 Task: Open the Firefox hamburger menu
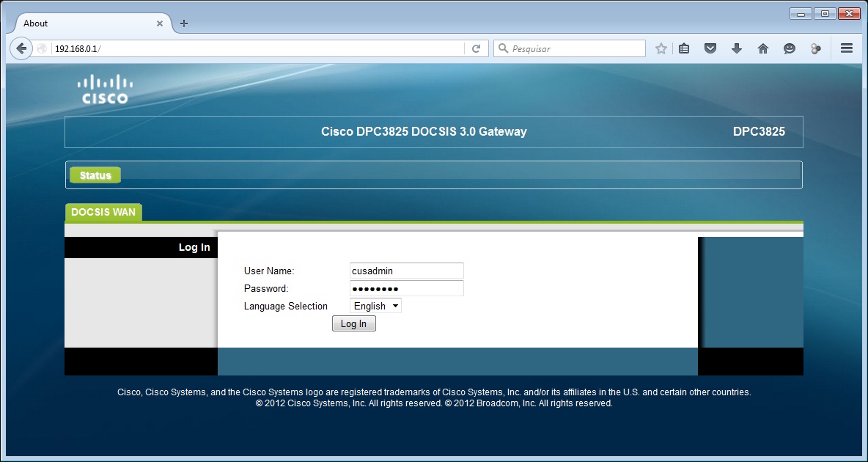[846, 48]
